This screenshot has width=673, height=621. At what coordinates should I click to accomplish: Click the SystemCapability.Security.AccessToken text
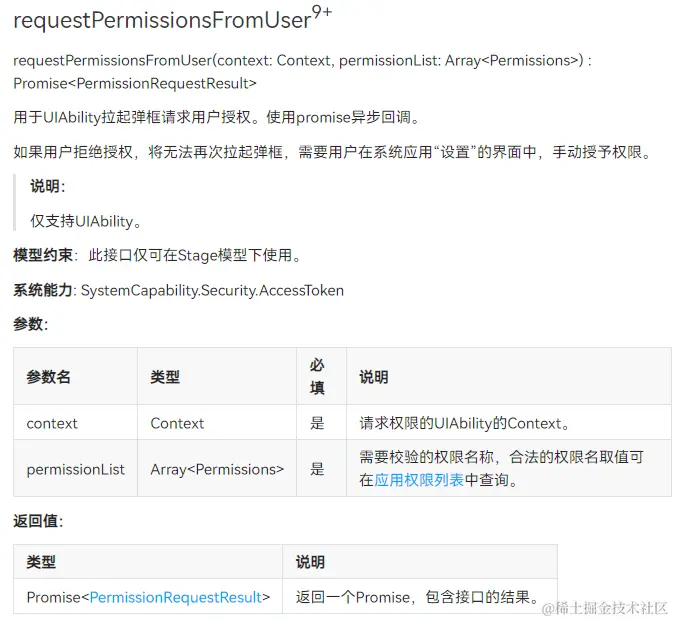tap(212, 291)
